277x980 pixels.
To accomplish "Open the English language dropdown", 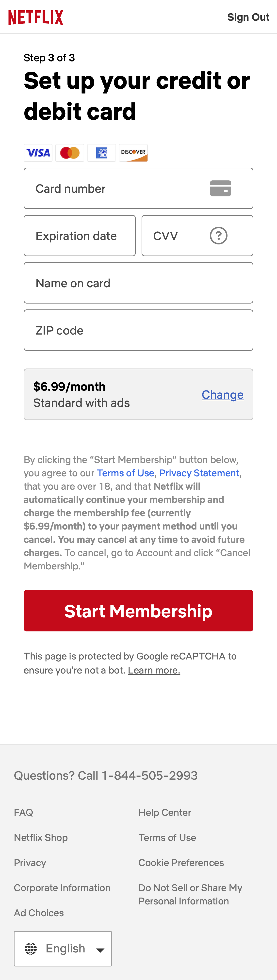I will [63, 948].
